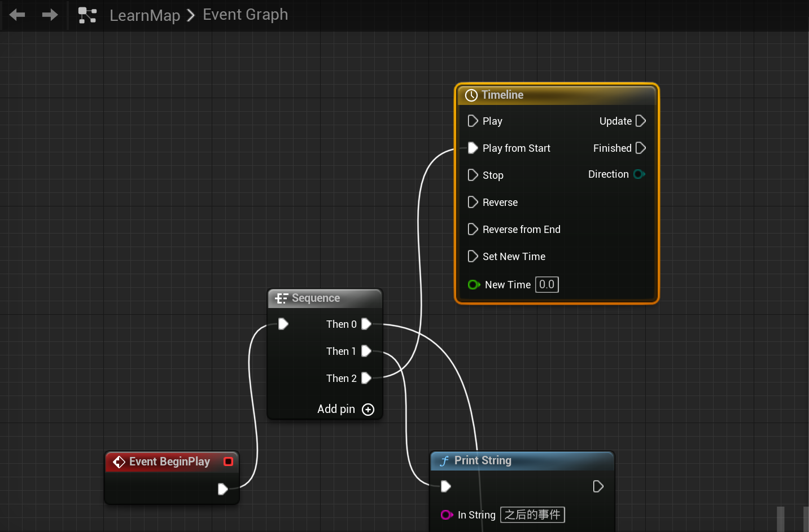Screen dimensions: 809x532
Task: Go forward with the right arrow
Action: [x=50, y=15]
